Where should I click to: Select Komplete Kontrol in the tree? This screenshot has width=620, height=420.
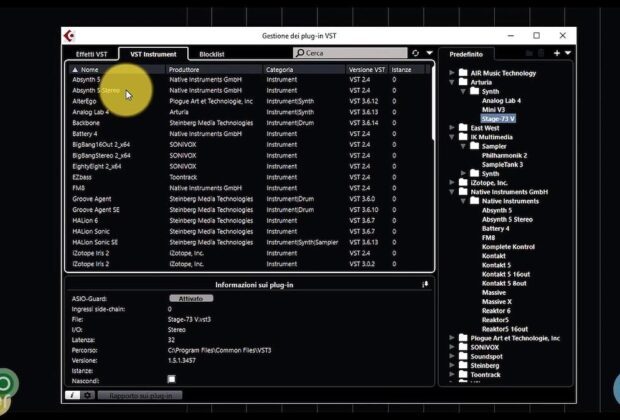click(508, 247)
